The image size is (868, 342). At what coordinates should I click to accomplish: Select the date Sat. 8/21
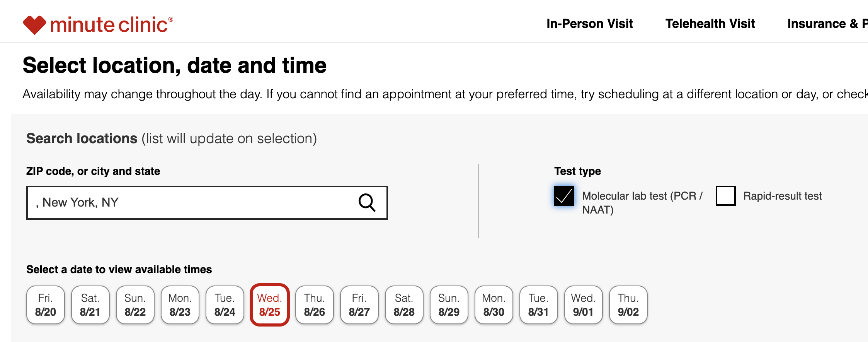click(90, 305)
